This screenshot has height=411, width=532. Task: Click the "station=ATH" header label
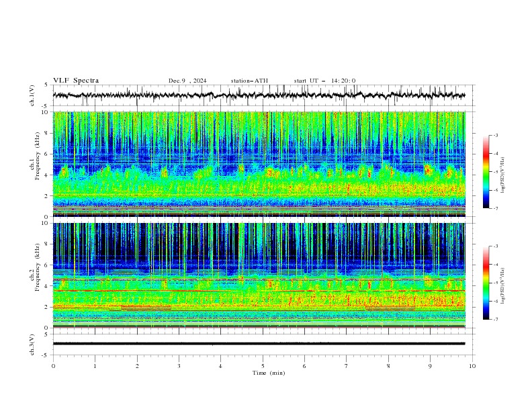pyautogui.click(x=249, y=81)
